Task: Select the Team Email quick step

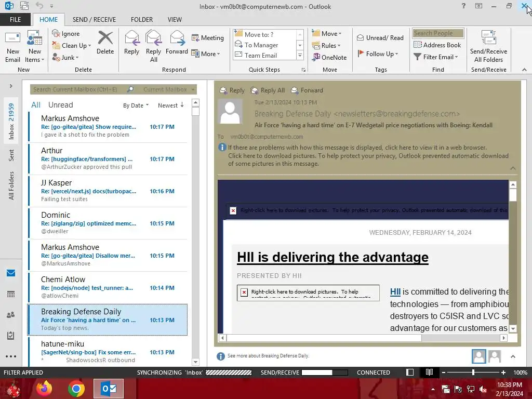Action: [x=264, y=55]
